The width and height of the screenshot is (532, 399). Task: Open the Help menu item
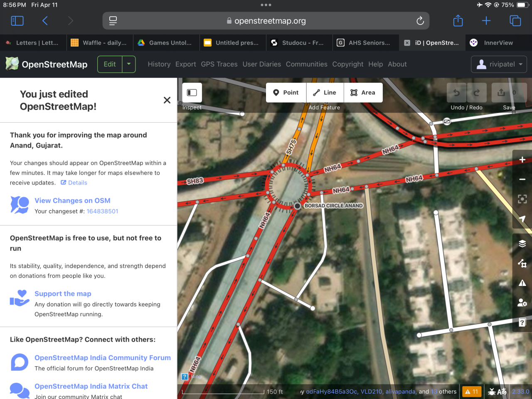pyautogui.click(x=376, y=64)
